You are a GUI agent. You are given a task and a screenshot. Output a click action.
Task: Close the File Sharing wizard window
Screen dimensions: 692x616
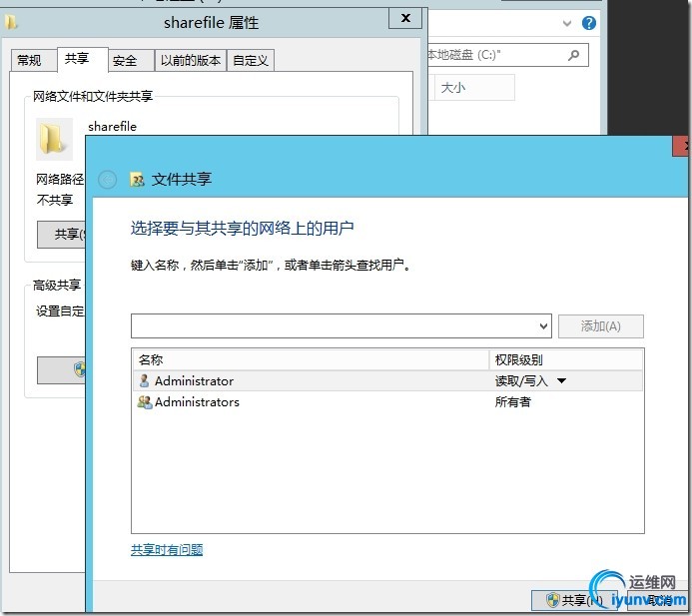coord(681,146)
